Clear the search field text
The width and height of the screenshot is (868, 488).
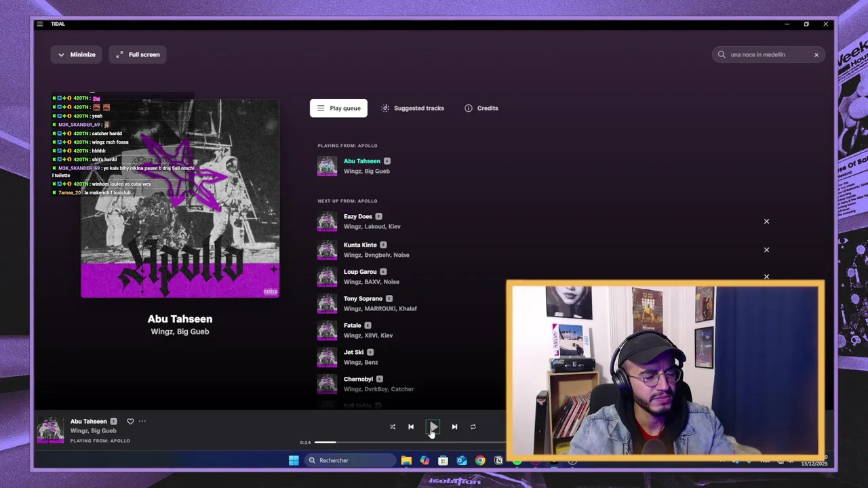pyautogui.click(x=816, y=55)
